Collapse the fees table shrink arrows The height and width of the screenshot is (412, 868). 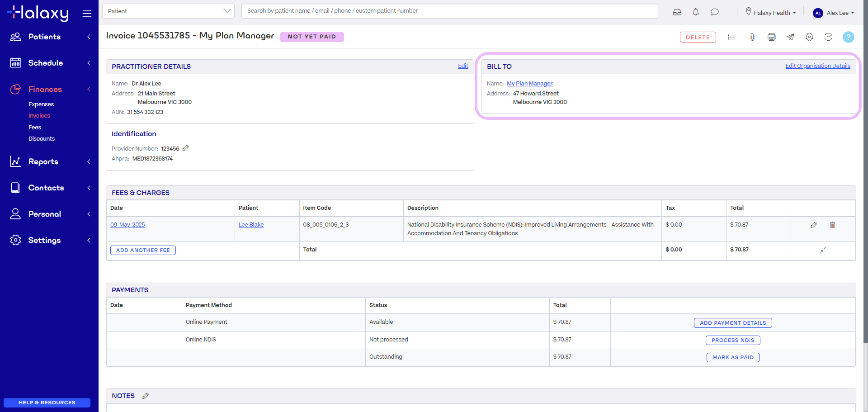pyautogui.click(x=823, y=250)
